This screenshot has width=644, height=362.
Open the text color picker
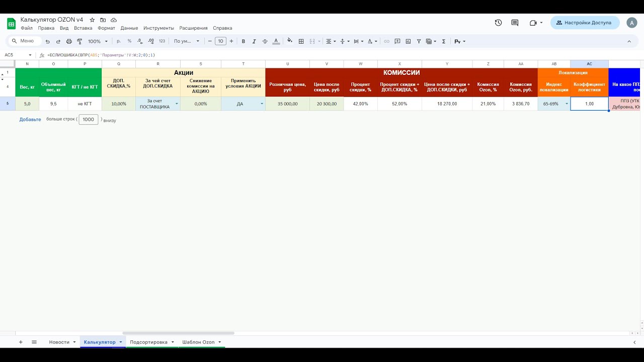pos(275,41)
